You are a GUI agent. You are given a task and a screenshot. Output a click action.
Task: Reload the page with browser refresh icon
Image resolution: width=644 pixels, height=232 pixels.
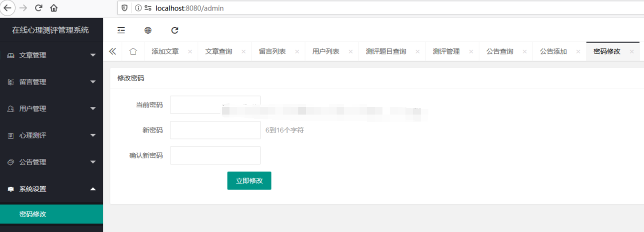39,8
